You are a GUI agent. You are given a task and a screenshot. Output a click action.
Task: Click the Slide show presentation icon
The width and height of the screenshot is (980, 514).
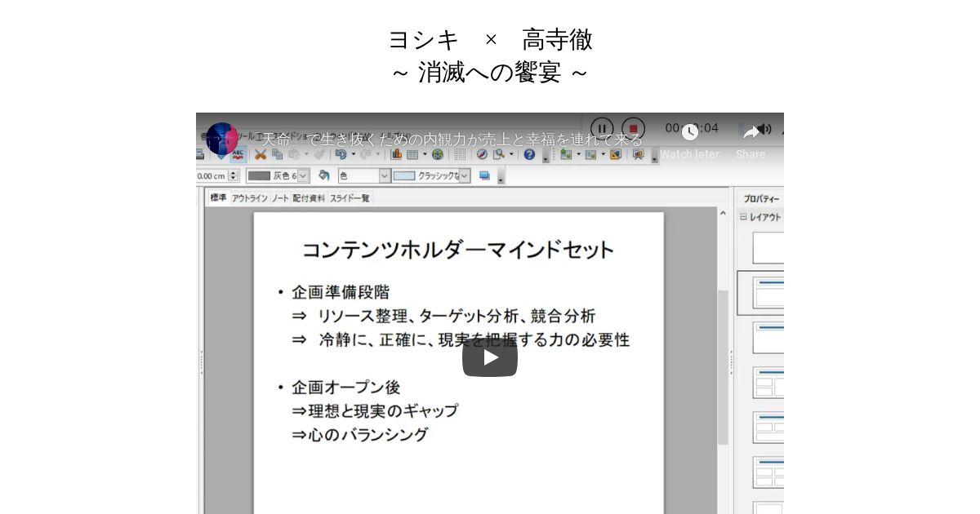click(639, 154)
